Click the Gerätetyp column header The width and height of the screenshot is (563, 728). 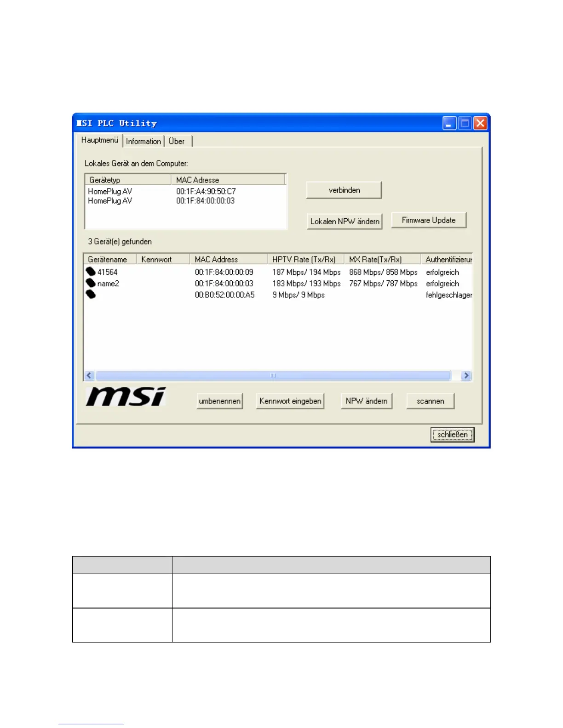(x=128, y=180)
